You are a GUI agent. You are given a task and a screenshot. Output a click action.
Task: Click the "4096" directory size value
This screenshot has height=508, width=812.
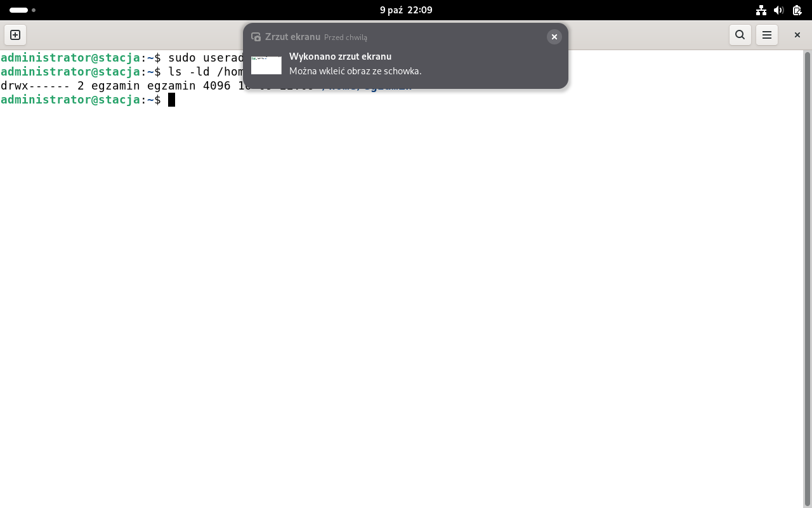click(x=217, y=86)
